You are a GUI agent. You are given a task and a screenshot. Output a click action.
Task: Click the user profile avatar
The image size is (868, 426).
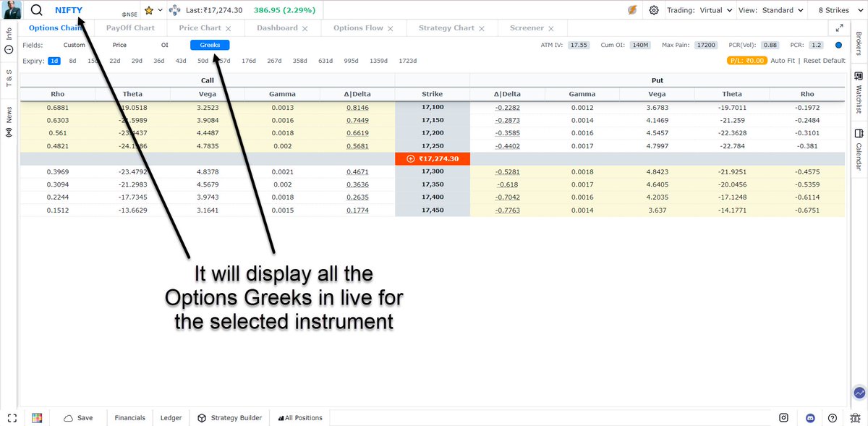(12, 10)
